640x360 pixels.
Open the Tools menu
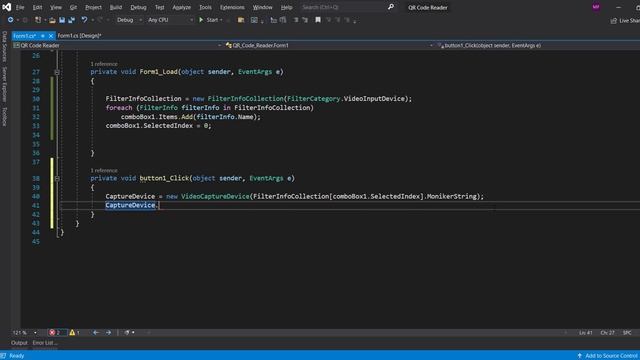205,7
